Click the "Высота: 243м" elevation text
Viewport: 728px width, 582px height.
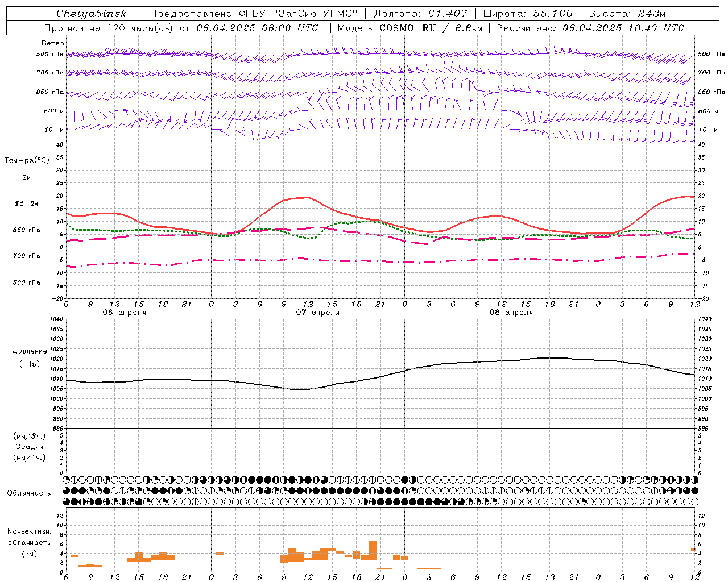tap(627, 14)
